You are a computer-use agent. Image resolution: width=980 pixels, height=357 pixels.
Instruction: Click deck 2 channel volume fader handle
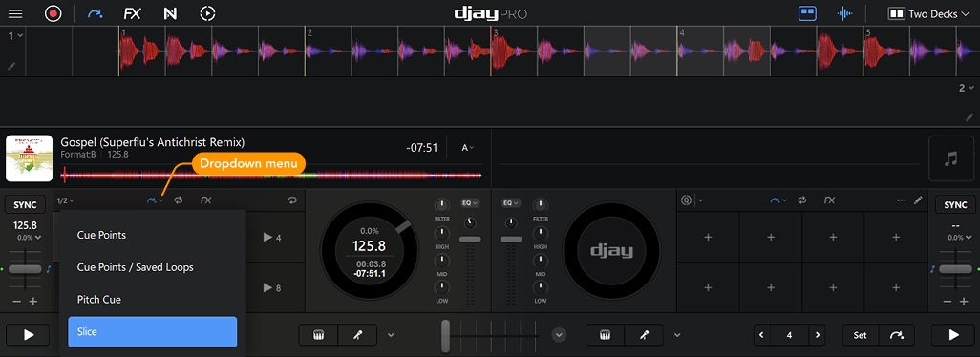tap(511, 239)
